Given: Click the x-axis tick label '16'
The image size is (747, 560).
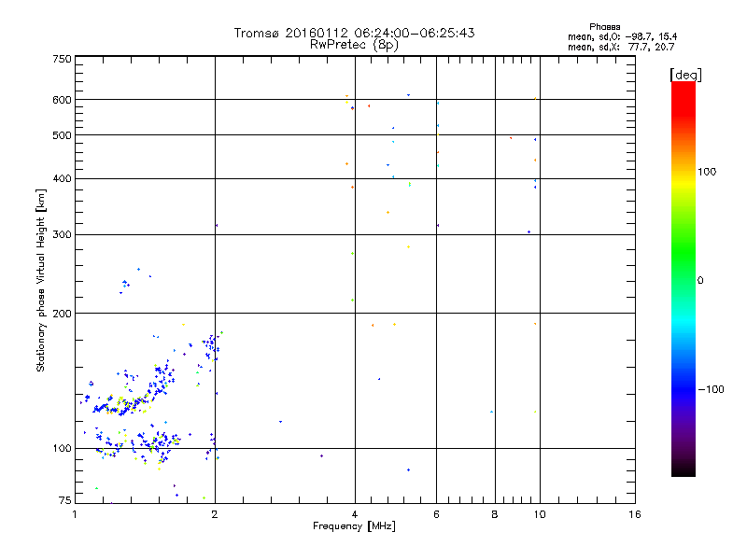Looking at the screenshot, I should 635,514.
